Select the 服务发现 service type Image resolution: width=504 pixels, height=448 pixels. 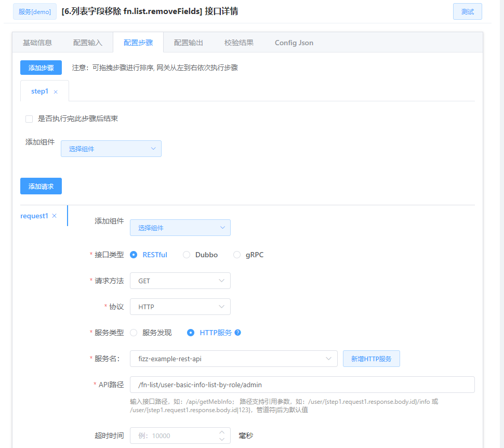pyautogui.click(x=133, y=333)
